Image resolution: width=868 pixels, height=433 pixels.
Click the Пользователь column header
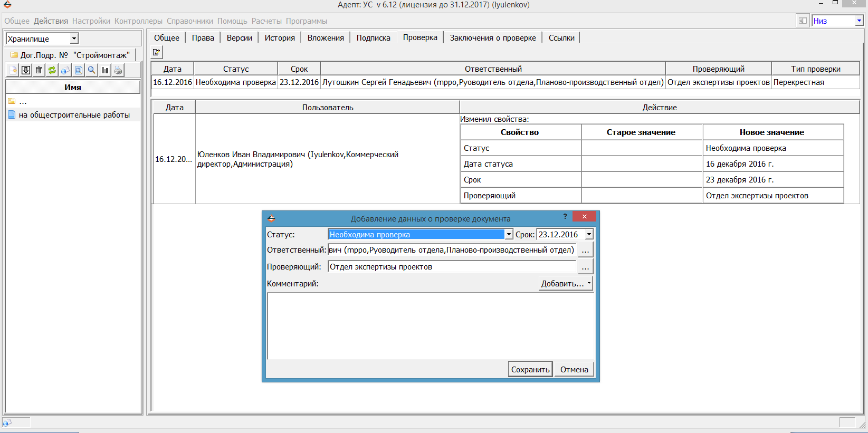tap(328, 107)
